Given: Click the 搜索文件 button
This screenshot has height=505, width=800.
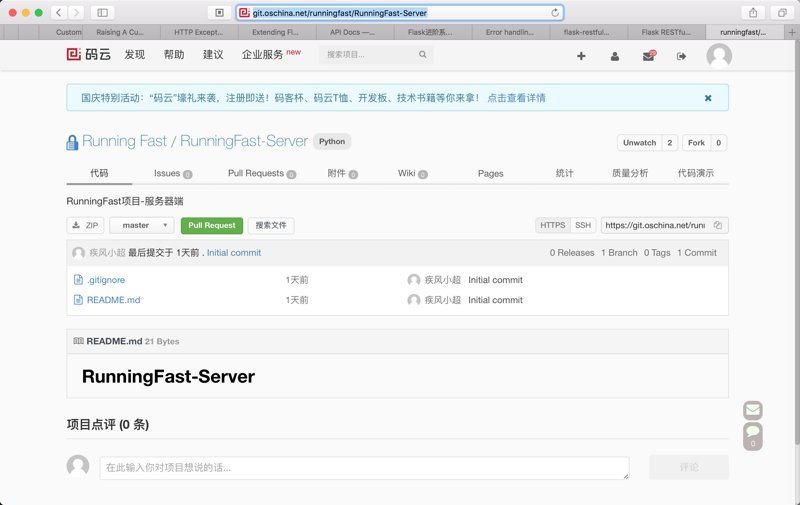Looking at the screenshot, I should (x=271, y=225).
